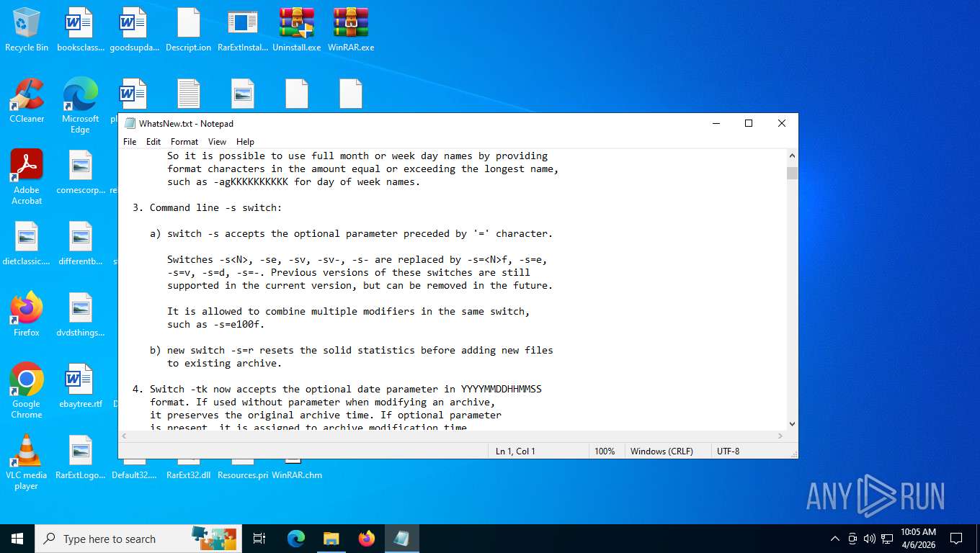Click vertical scrollbar down arrow in Notepad
980x553 pixels.
[x=793, y=424]
